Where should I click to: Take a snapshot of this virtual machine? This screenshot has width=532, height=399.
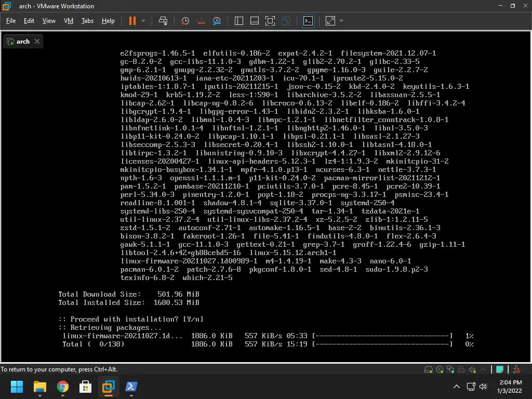click(x=185, y=21)
